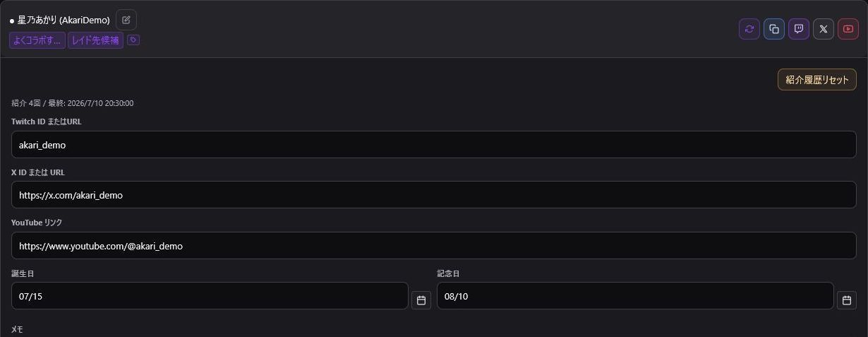Open the 記念日 calendar picker
This screenshot has width=868, height=337.
(x=847, y=300)
